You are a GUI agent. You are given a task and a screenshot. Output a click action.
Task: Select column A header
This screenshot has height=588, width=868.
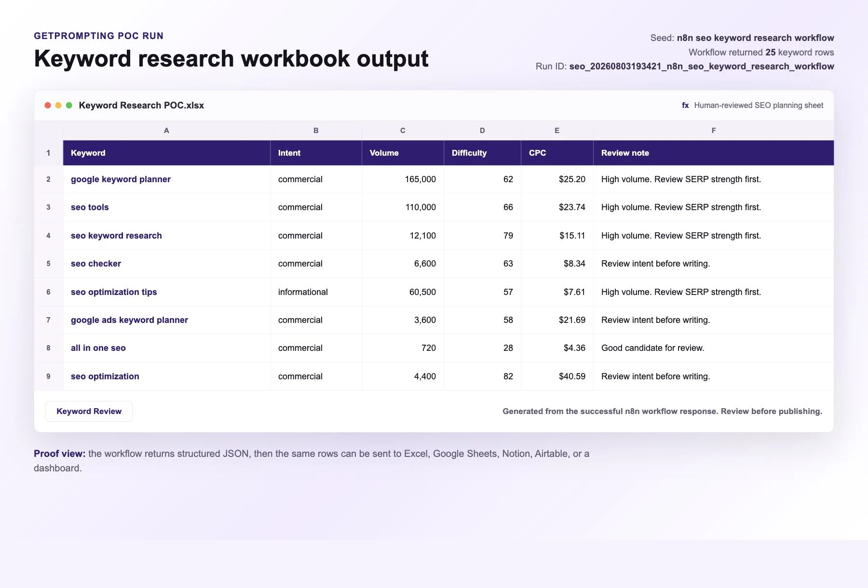coord(166,130)
